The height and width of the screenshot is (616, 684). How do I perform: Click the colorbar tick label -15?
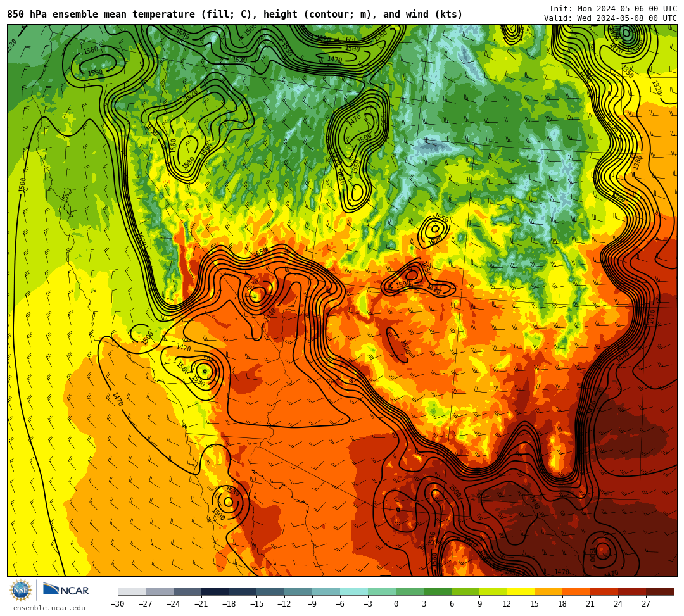click(x=257, y=604)
